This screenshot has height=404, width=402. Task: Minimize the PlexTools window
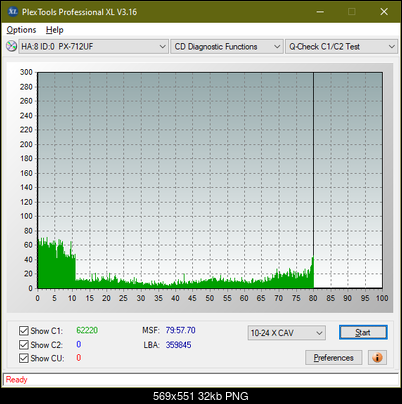pyautogui.click(x=320, y=12)
